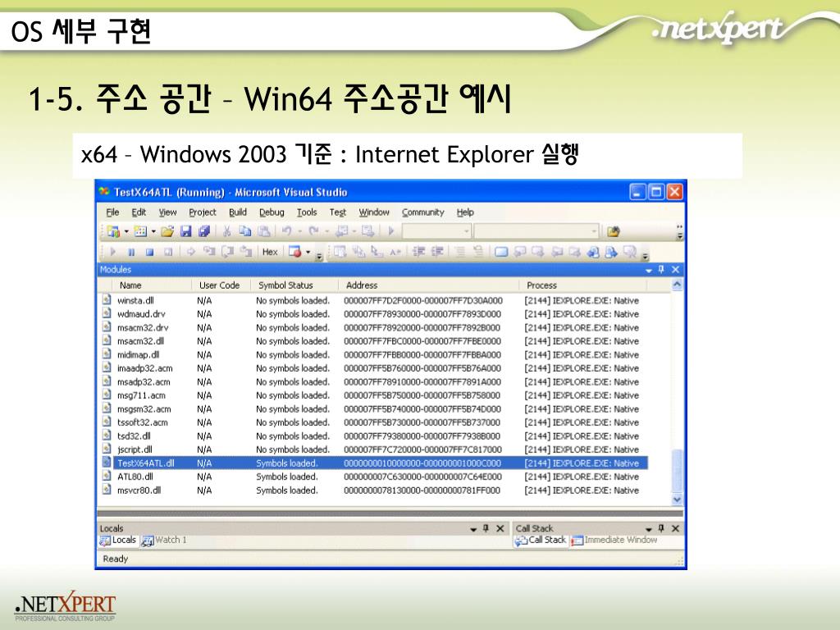Open the Debug menu
The height and width of the screenshot is (630, 840).
coord(272,212)
